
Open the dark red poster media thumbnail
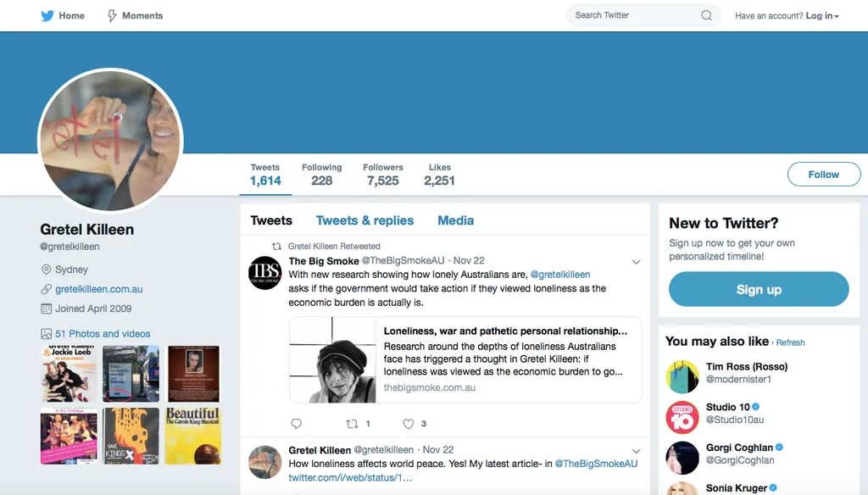[x=193, y=374]
